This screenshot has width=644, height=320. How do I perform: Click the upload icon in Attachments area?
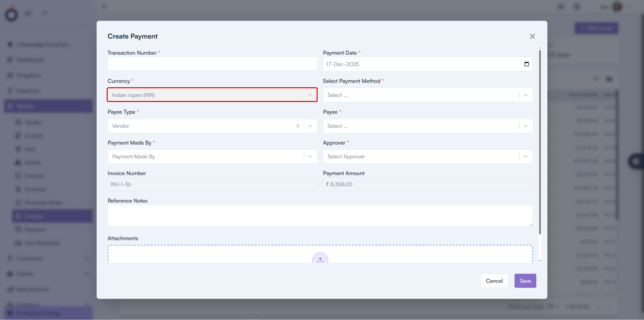point(320,260)
